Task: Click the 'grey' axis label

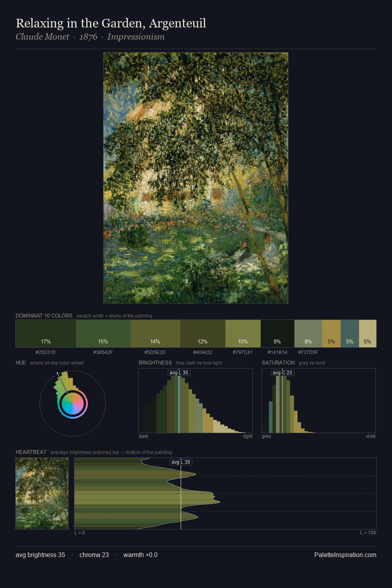Action: 267,436
